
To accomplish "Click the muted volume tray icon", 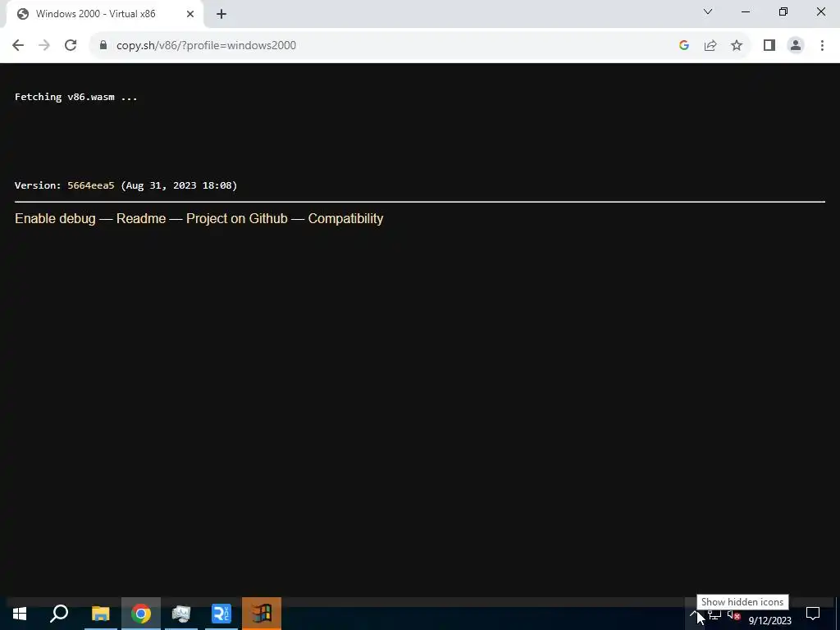I will click(734, 614).
